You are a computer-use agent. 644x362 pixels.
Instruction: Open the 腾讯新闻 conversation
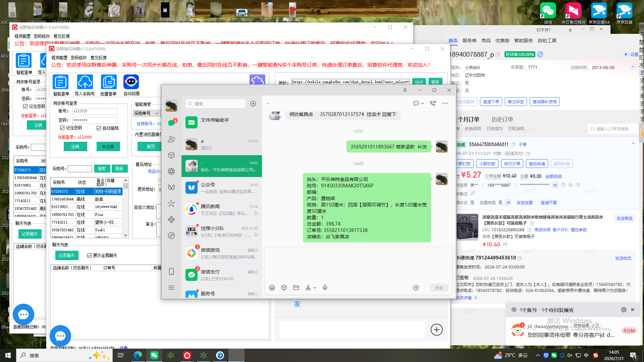[x=222, y=209]
